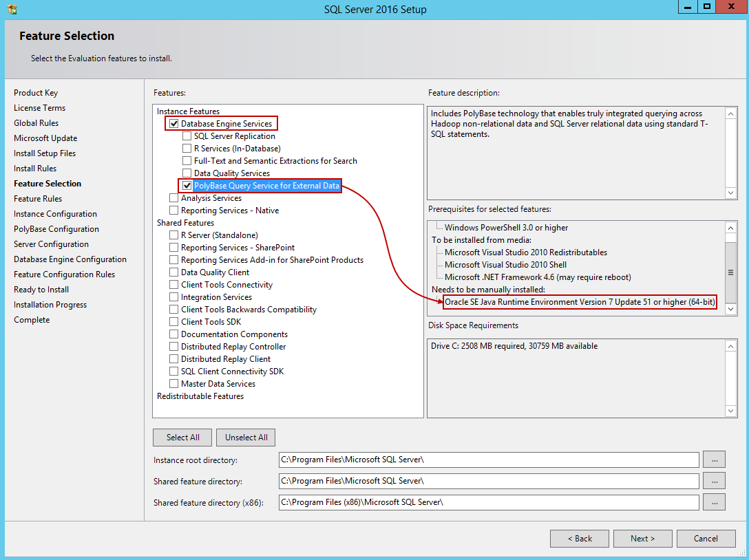Check Client Tools SDK option
The height and width of the screenshot is (560, 749).
[174, 322]
